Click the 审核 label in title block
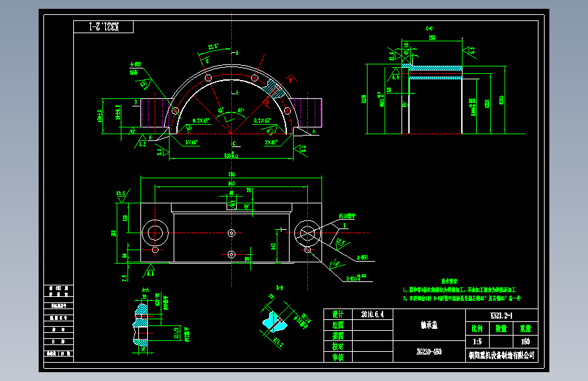Screen dimensions: 588x381 338,357
